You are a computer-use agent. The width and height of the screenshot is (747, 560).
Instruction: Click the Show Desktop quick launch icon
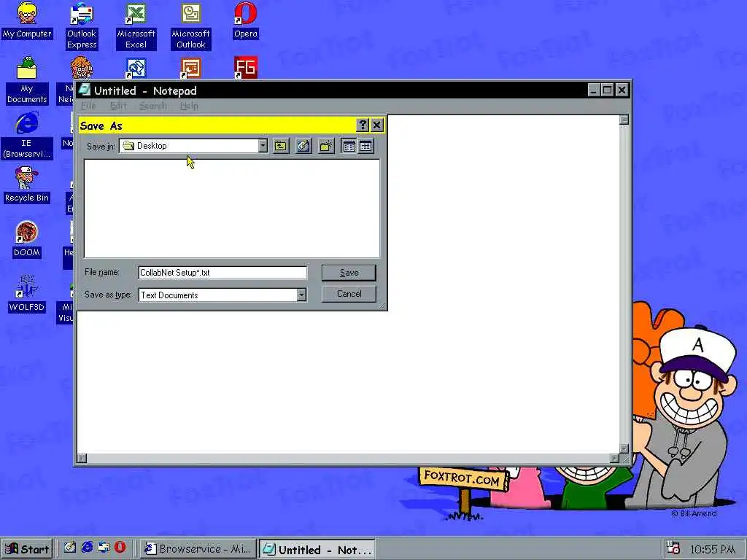pos(70,548)
